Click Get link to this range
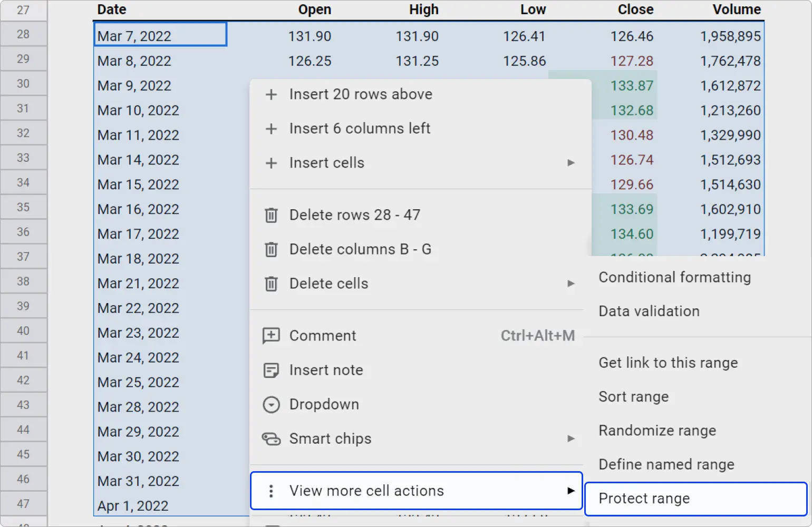Image resolution: width=812 pixels, height=527 pixels. coord(668,363)
